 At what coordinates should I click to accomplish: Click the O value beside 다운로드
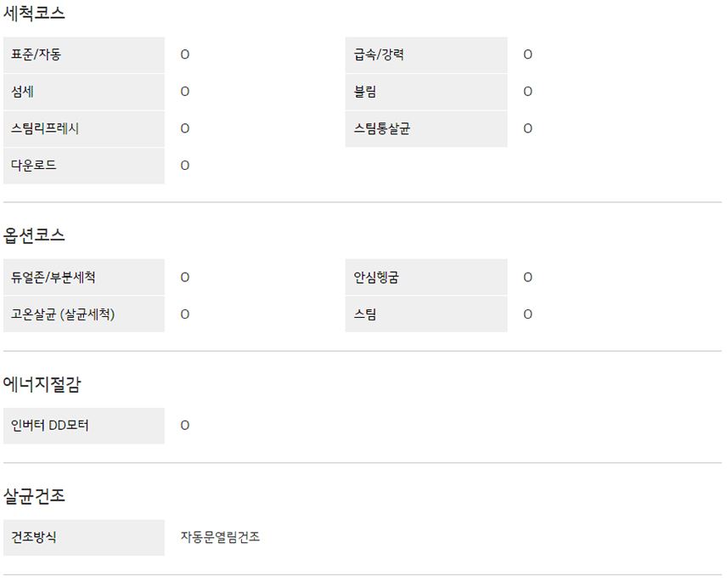pos(185,166)
